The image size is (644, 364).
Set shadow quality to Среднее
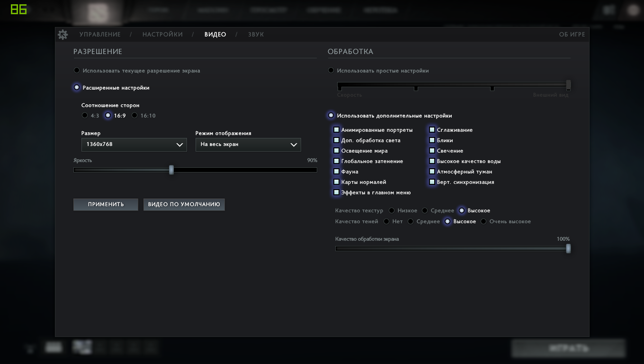tap(411, 221)
